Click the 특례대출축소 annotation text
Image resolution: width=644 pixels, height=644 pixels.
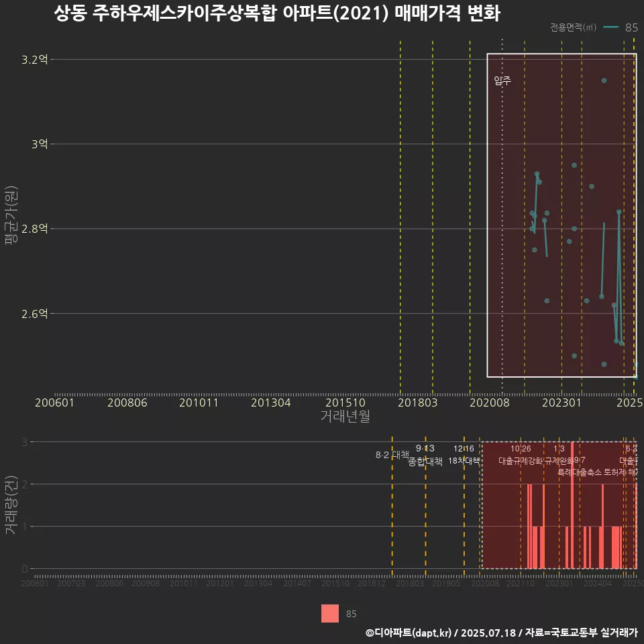tap(580, 472)
